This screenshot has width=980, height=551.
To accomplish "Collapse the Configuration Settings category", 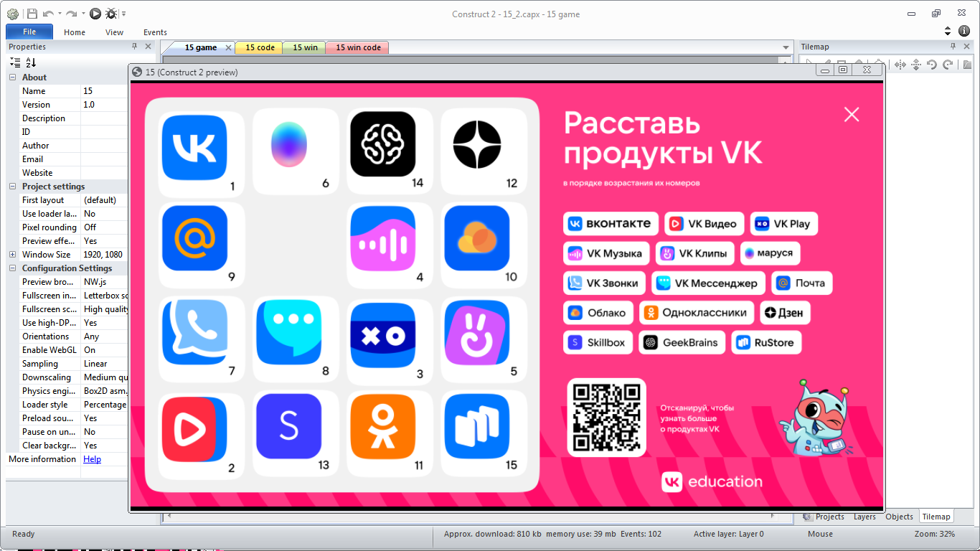I will tap(13, 268).
